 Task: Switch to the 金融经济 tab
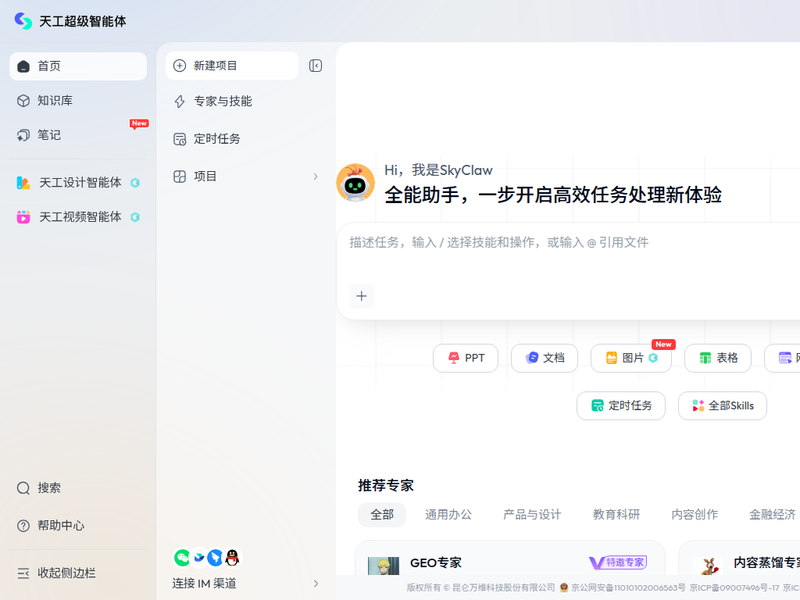click(772, 515)
